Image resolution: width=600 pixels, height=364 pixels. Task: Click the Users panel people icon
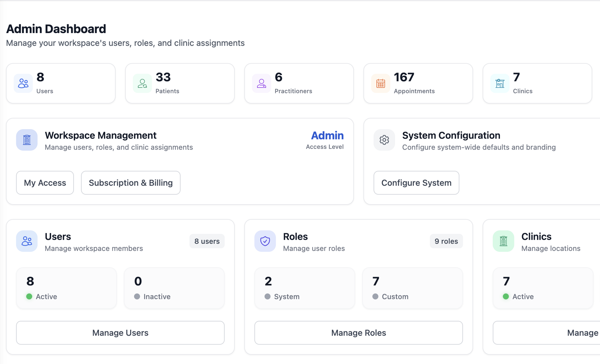[x=27, y=241]
